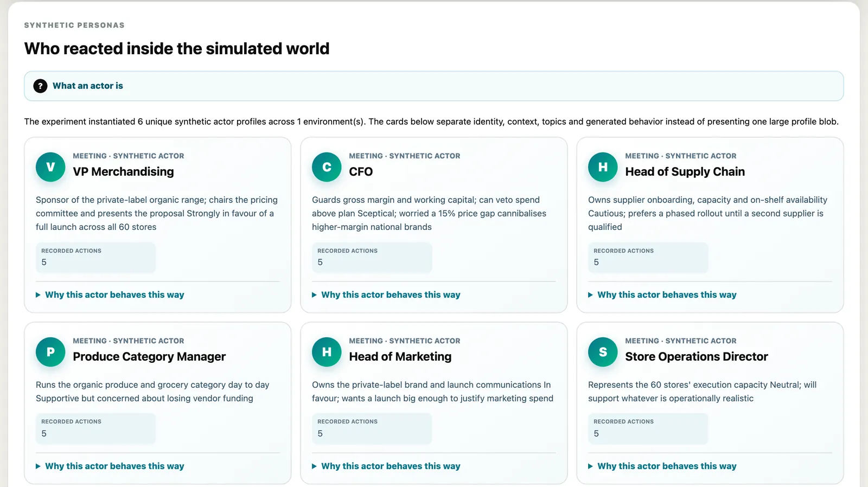The height and width of the screenshot is (487, 868).
Task: Select the VP Merchandising card title
Action: 124,172
